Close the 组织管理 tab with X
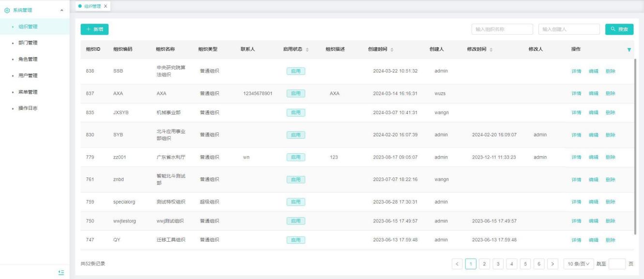This screenshot has width=644, height=279. [x=106, y=6]
